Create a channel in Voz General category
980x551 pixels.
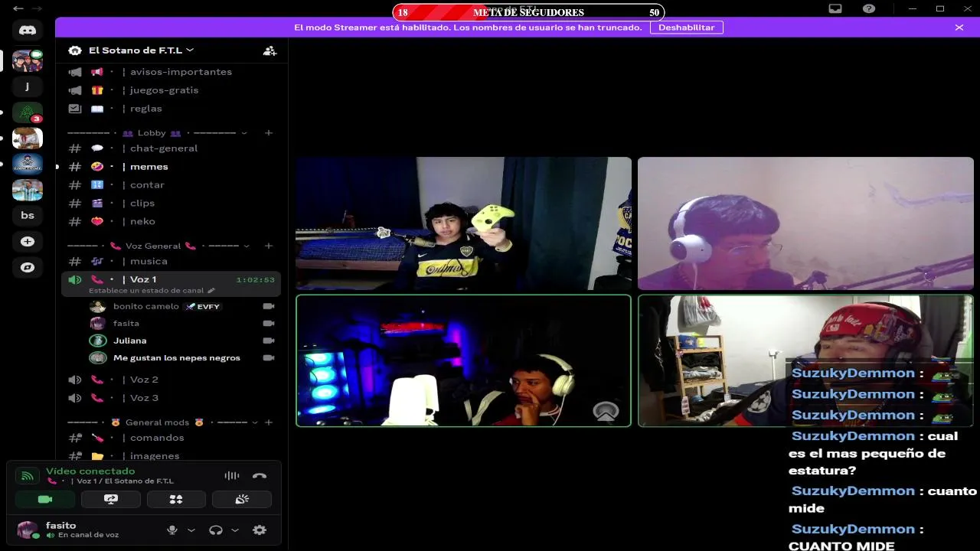(x=269, y=246)
